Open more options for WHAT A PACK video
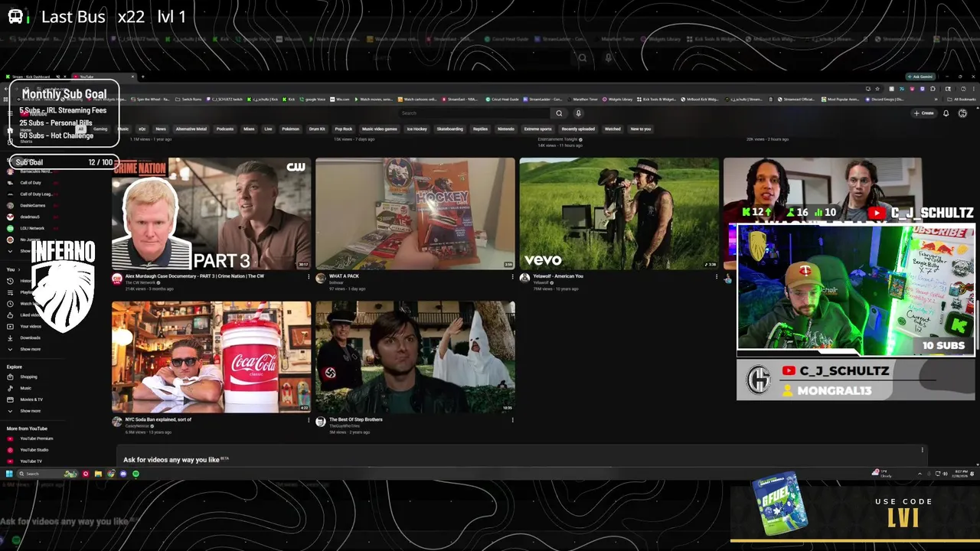 512,276
